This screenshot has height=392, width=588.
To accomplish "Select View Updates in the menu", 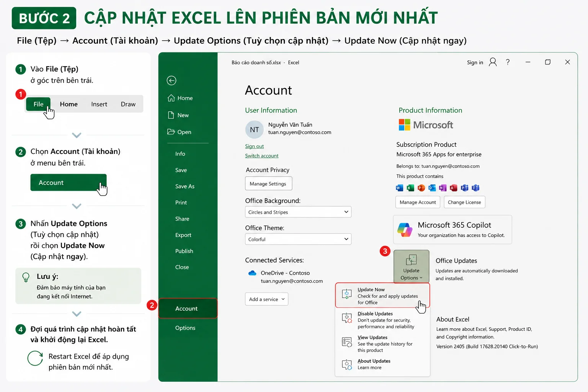I will coord(382,344).
